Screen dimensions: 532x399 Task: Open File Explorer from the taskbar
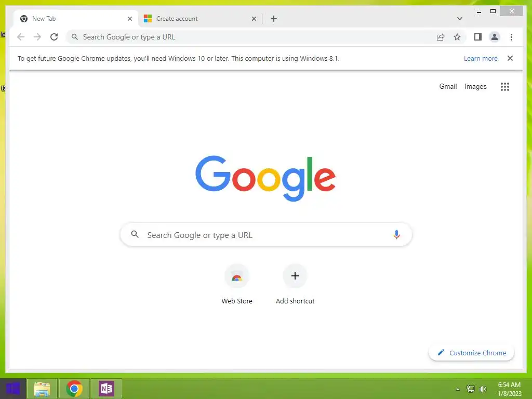(x=42, y=389)
